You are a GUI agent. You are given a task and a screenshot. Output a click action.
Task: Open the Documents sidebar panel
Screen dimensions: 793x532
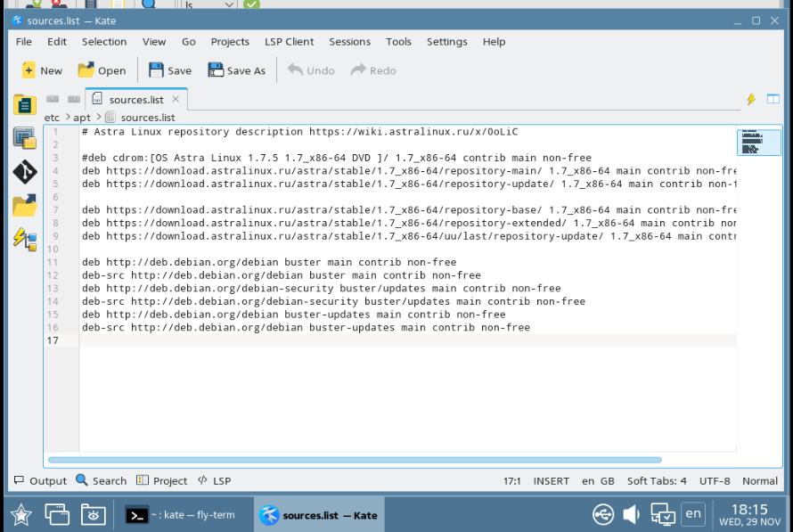coord(24,104)
